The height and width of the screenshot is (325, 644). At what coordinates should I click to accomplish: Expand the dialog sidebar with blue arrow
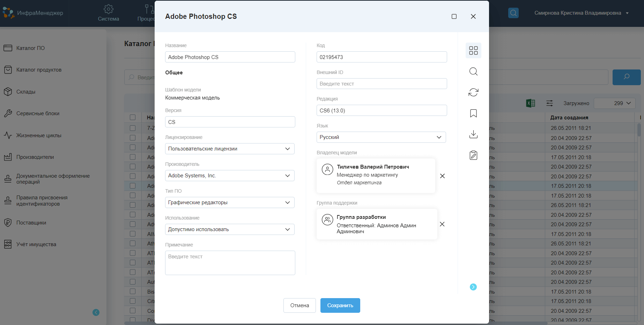[473, 287]
